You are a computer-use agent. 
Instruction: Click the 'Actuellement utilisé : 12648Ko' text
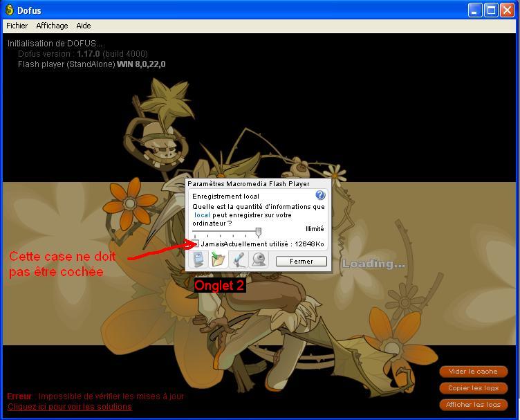point(274,244)
